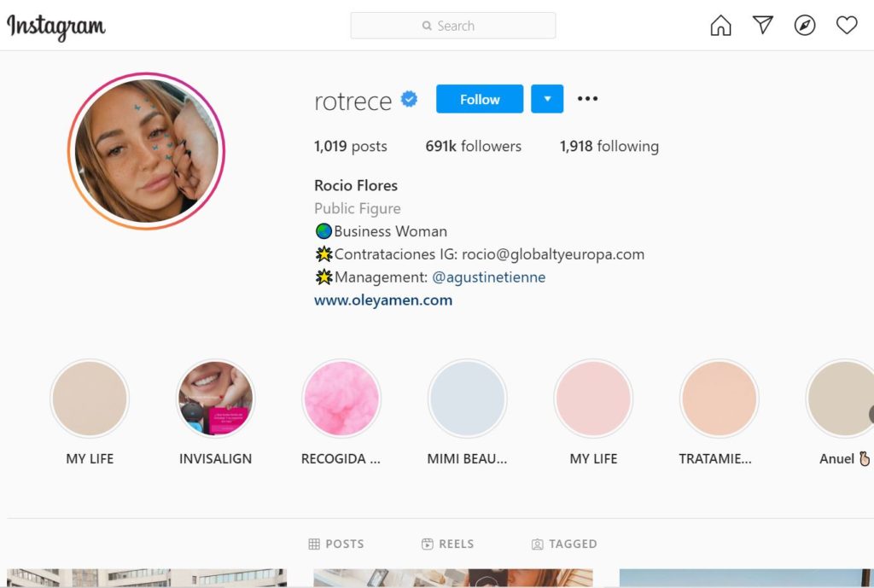Click the Business Woman bio line
Screen dimensions: 874x588
(x=382, y=231)
